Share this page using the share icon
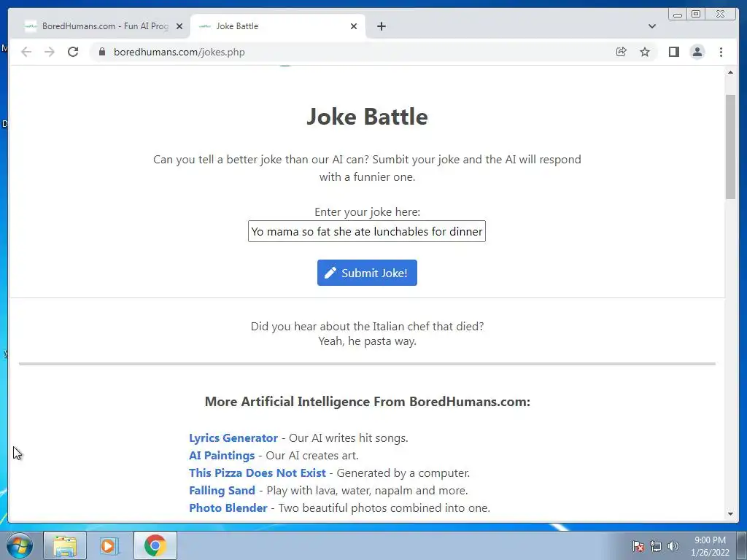747x560 pixels. (622, 52)
